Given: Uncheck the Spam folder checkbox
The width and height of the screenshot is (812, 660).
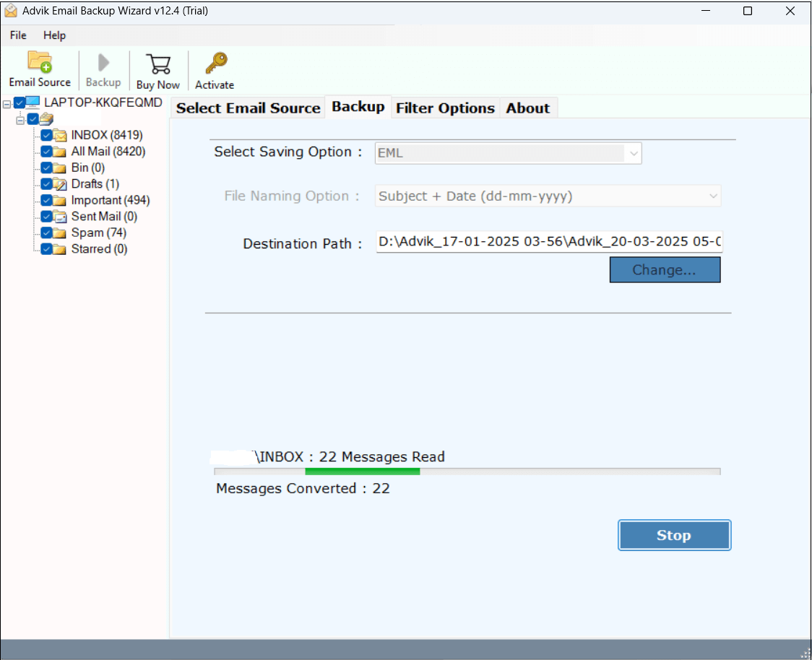Looking at the screenshot, I should point(46,233).
